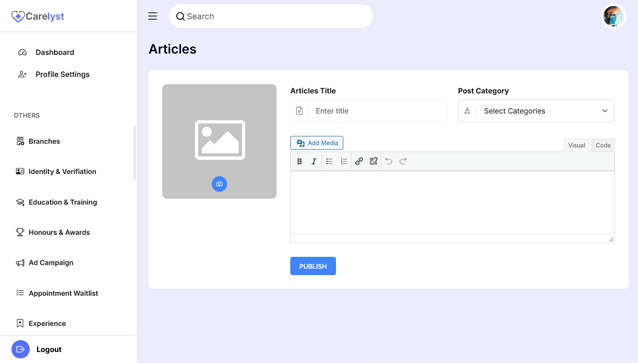Click the OTHERS section label
The image size is (638, 363).
[27, 116]
